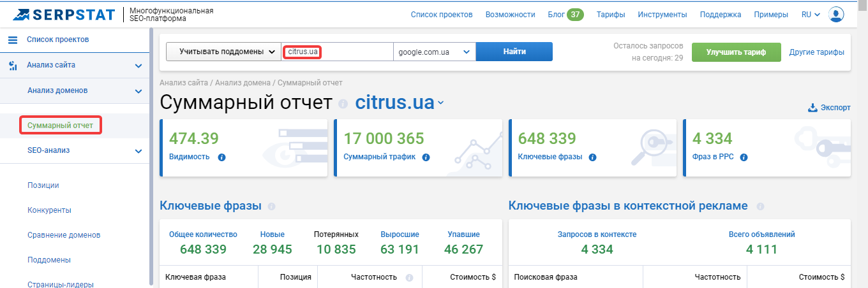Click Потерянных 10 835 stat
Image resolution: width=868 pixels, height=288 pixels.
(x=336, y=243)
